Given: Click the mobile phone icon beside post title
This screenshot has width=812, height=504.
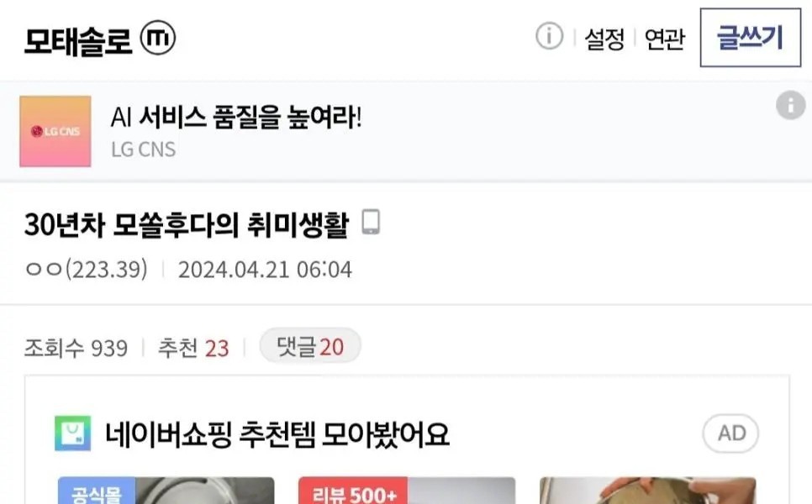Looking at the screenshot, I should tap(370, 222).
